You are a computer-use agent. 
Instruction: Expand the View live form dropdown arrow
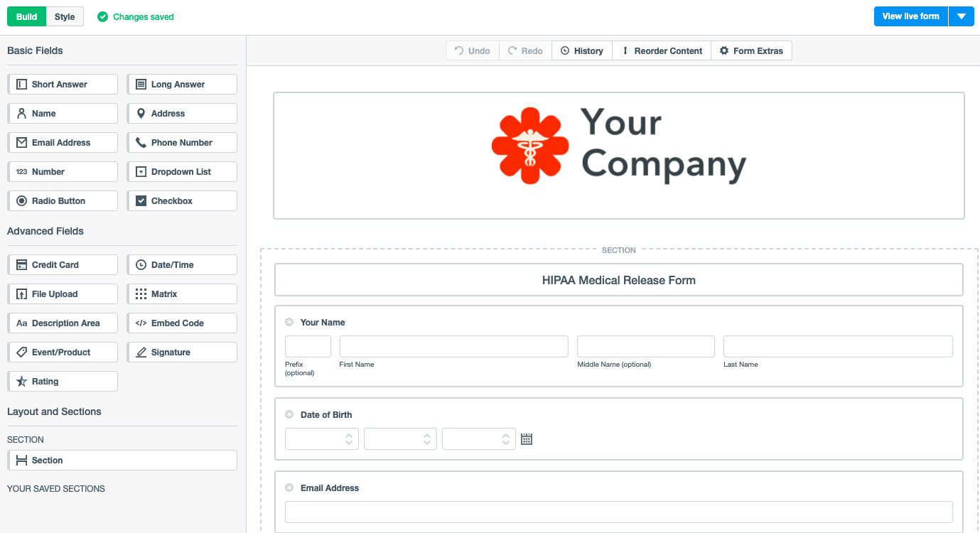click(961, 16)
